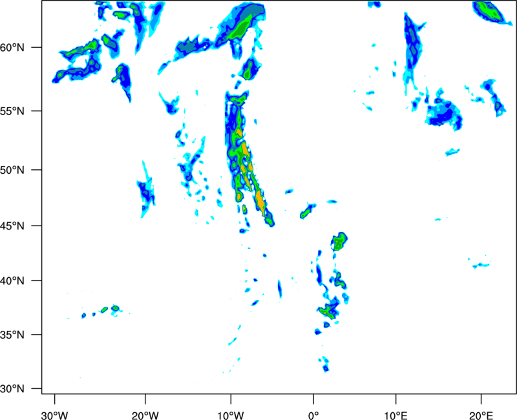Click the 30°N latitude label
The image size is (517, 420).
12,389
